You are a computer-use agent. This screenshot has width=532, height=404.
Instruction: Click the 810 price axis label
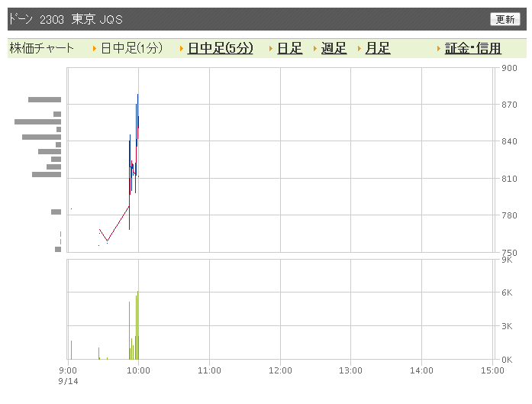[509, 179]
